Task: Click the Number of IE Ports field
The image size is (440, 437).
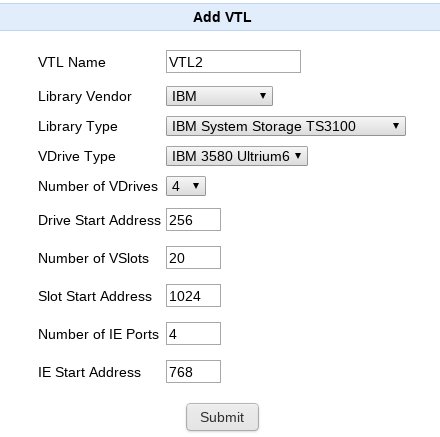Action: click(193, 334)
